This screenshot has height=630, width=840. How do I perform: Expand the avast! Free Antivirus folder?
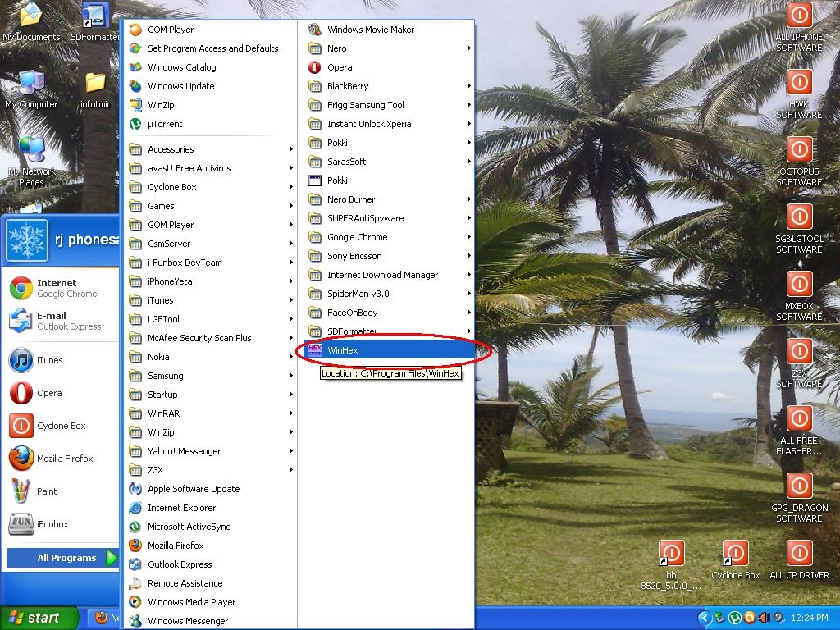pos(210,168)
